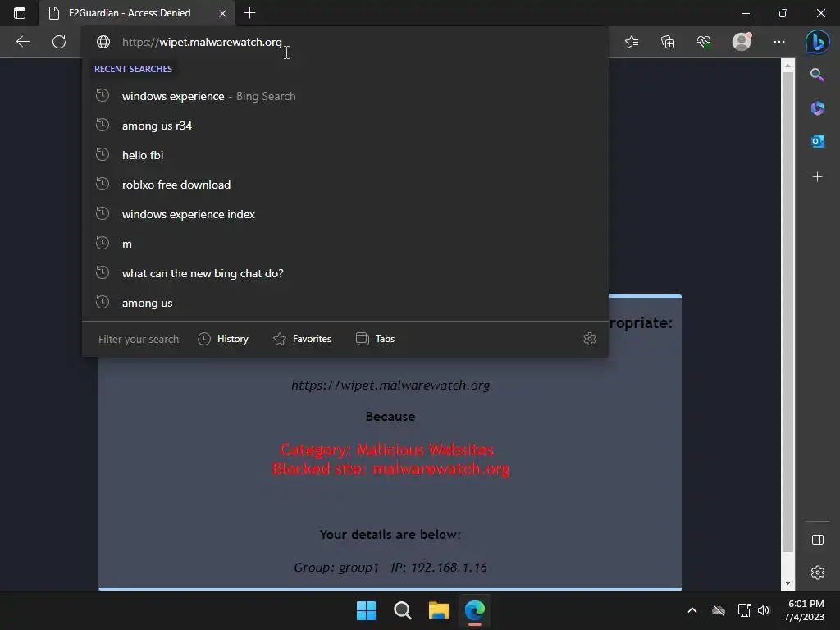Toggle the sidebar hide panel icon
Viewport: 840px width, 630px height.
coord(818,540)
